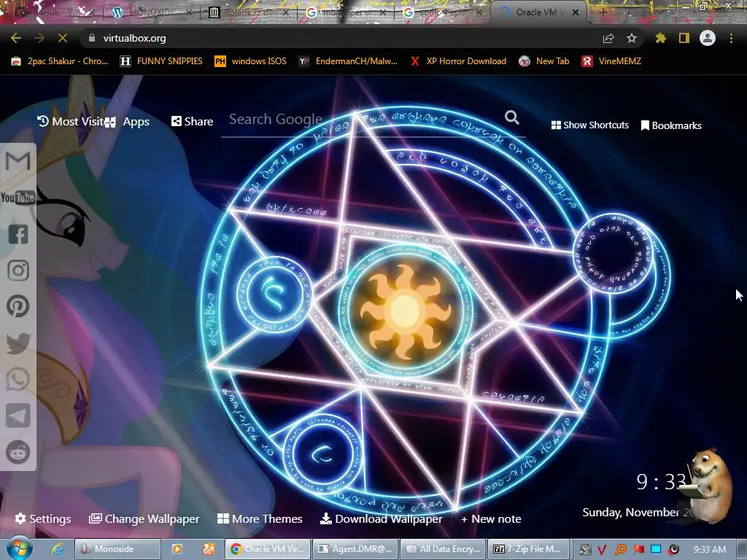
Task: Open the EndermanCH/Malw... bookmark
Action: point(348,61)
